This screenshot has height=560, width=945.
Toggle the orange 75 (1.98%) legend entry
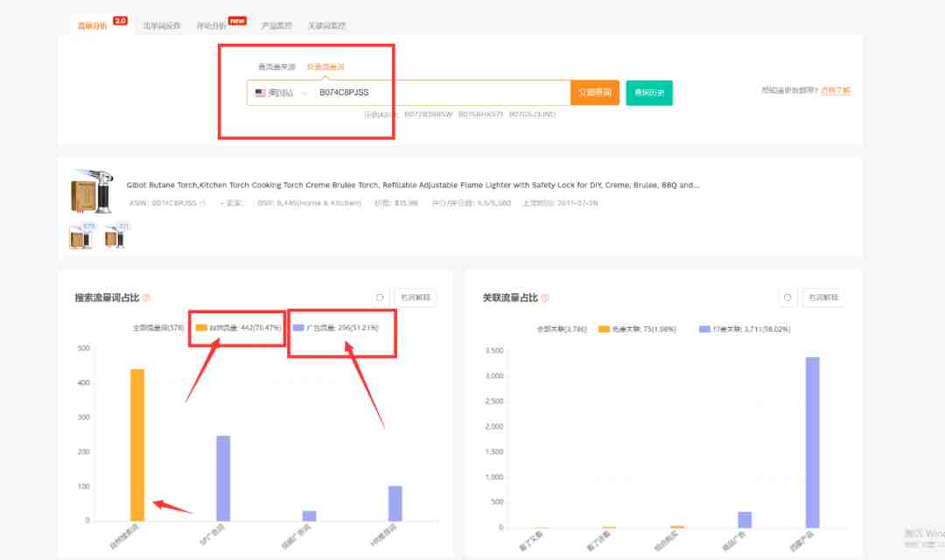(x=637, y=329)
